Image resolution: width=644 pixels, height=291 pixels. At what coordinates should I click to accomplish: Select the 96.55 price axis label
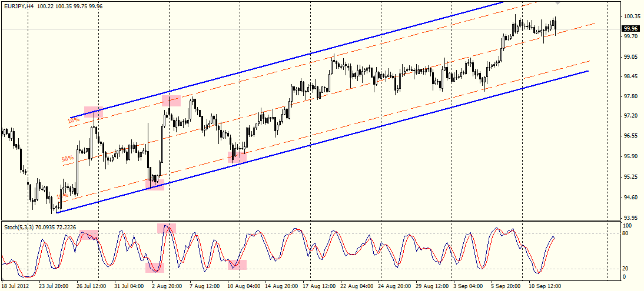(630, 136)
